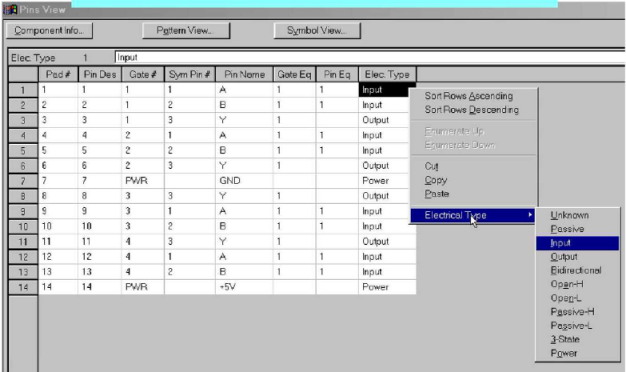Click the Pins View window icon
Viewport: 626px width, 372px height.
click(x=11, y=10)
